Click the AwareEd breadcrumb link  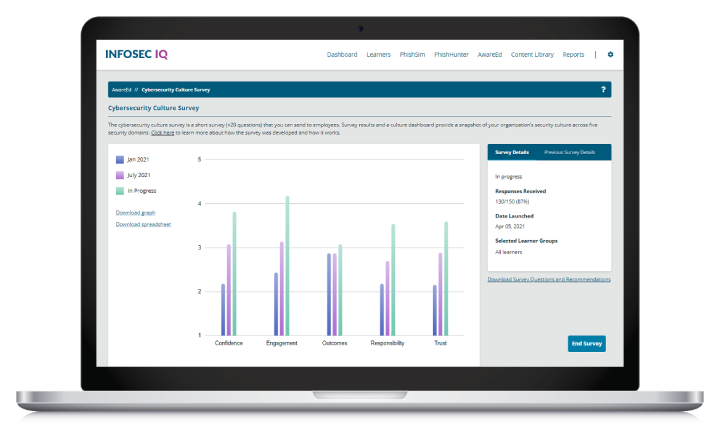[121, 89]
